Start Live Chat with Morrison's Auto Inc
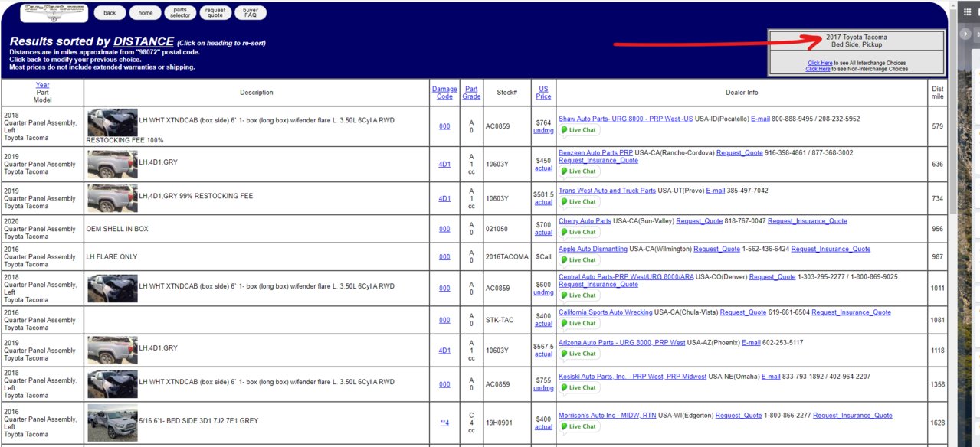 [x=579, y=426]
